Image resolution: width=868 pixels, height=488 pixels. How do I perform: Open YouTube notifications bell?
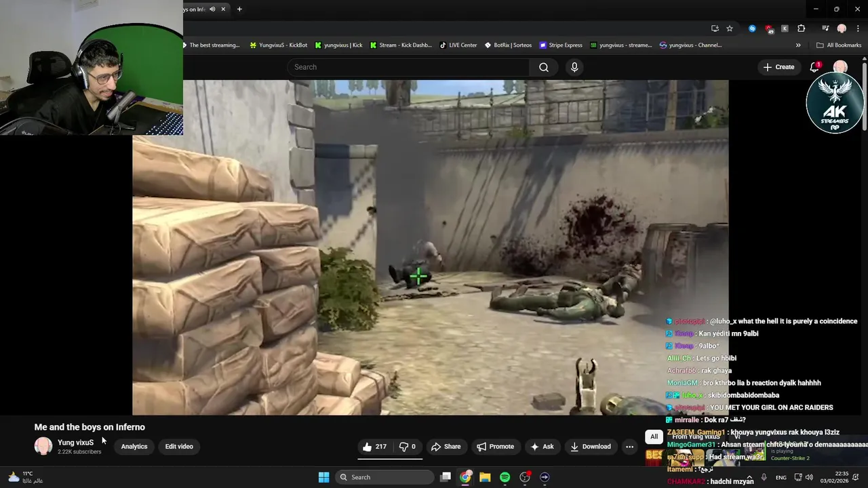click(x=815, y=67)
